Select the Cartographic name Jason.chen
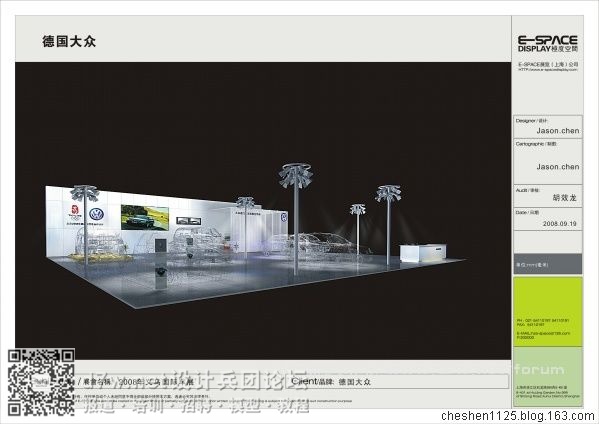Image resolution: width=599 pixels, height=424 pixels. pos(558,167)
